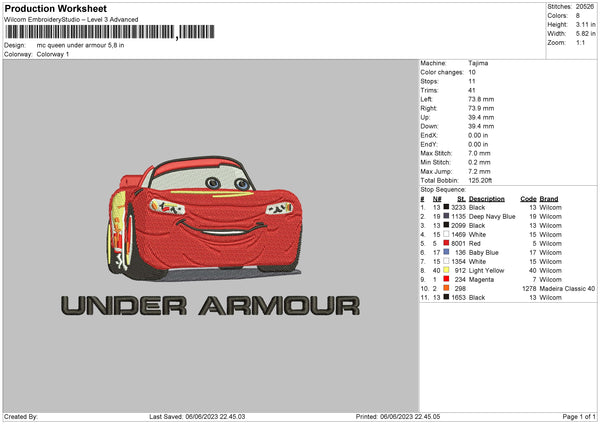Pick the white swatch in the 1354 row
The image size is (600, 424).
tap(446, 261)
